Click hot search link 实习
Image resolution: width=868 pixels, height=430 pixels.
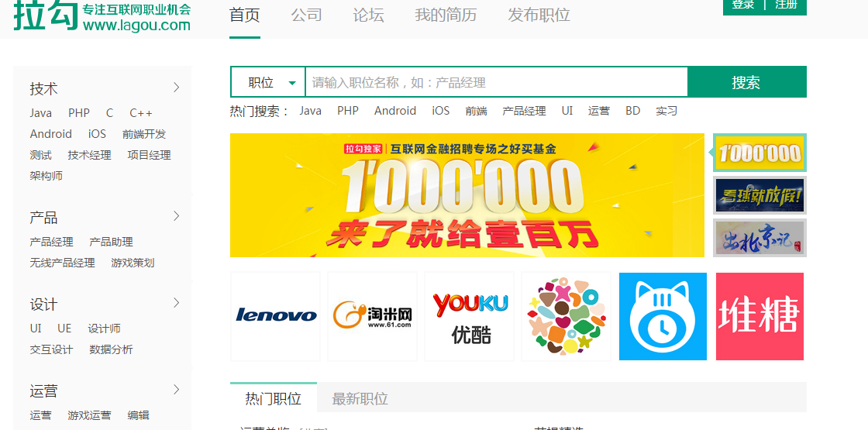tap(666, 112)
